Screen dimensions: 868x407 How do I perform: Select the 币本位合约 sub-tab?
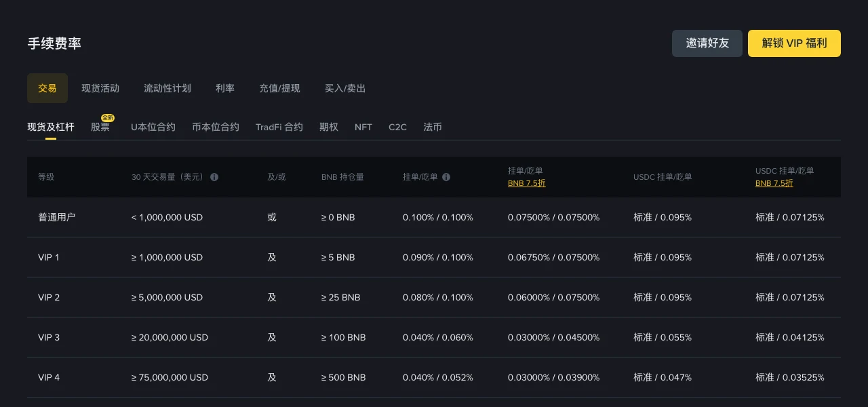click(216, 127)
